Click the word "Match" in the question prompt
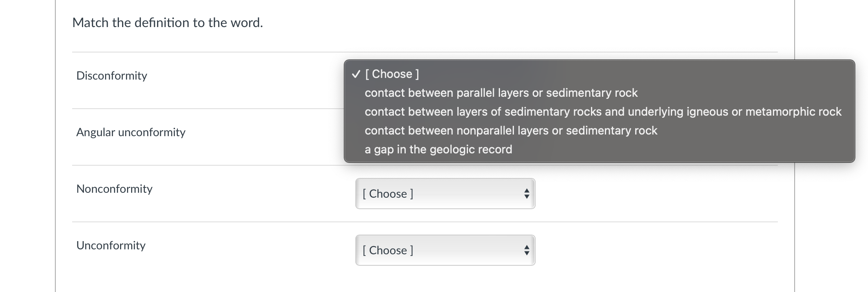Image resolution: width=868 pixels, height=292 pixels. 90,23
